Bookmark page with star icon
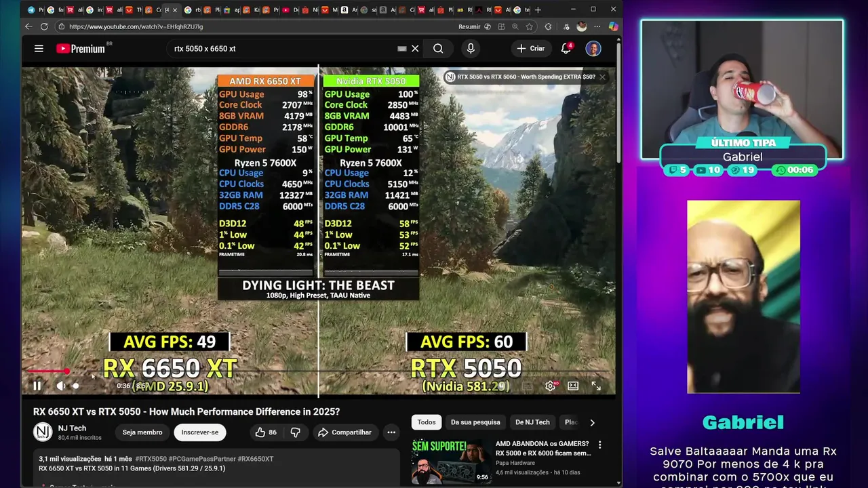This screenshot has width=868, height=488. point(529,26)
